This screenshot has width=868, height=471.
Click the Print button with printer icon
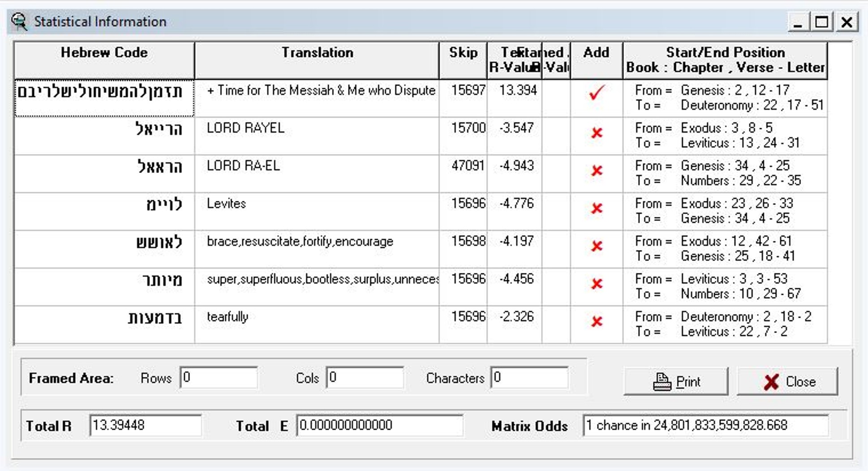[x=676, y=381]
